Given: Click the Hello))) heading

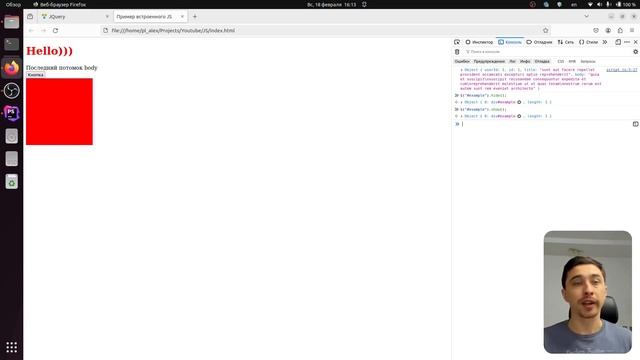Looking at the screenshot, I should coord(49,51).
